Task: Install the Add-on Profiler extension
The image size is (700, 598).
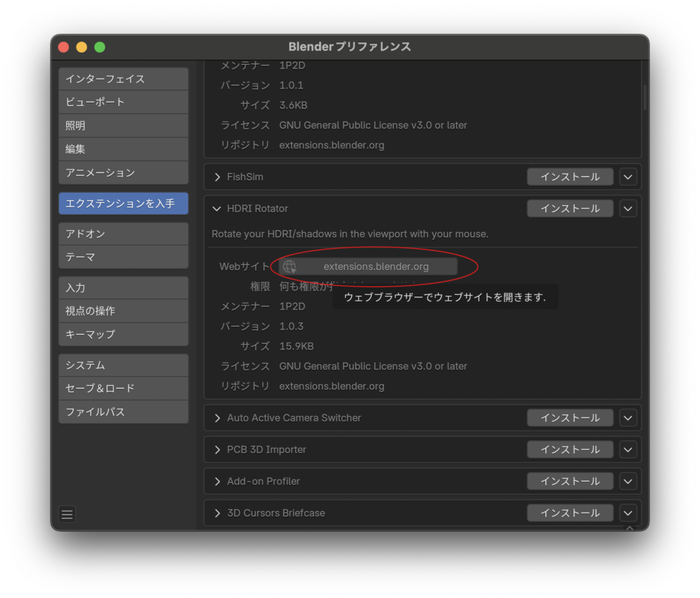Action: 570,482
